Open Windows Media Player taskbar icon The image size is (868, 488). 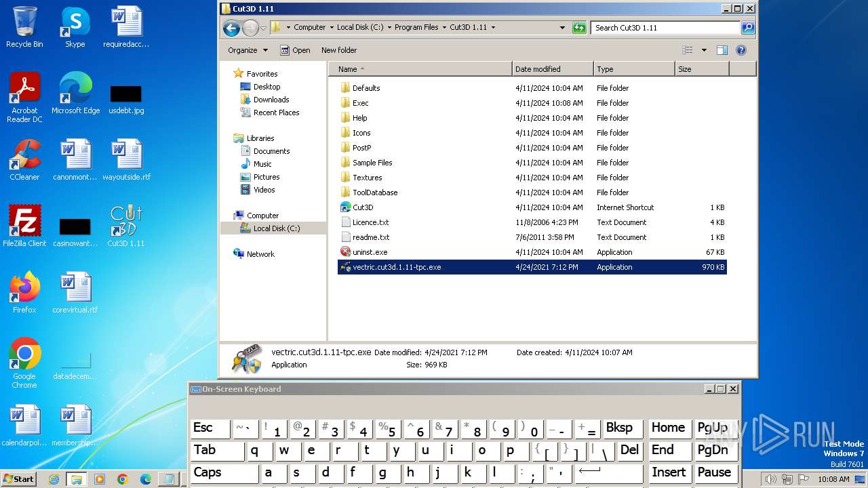point(100,479)
